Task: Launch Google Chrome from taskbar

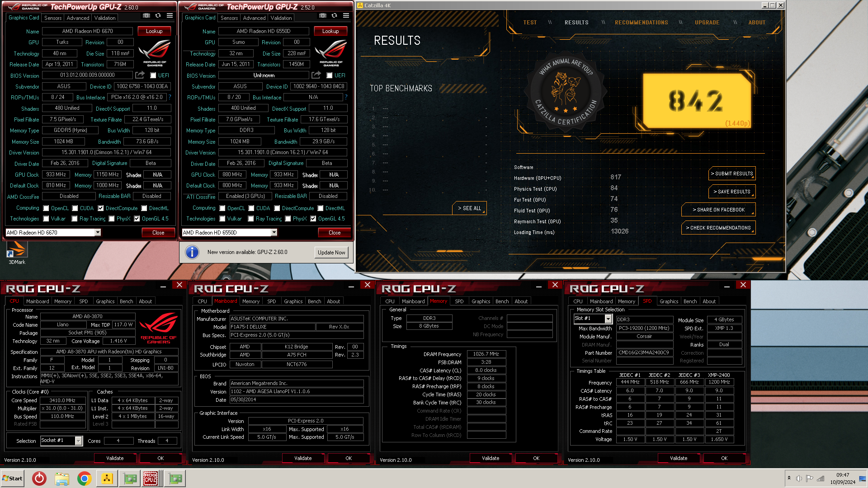Action: [84, 478]
